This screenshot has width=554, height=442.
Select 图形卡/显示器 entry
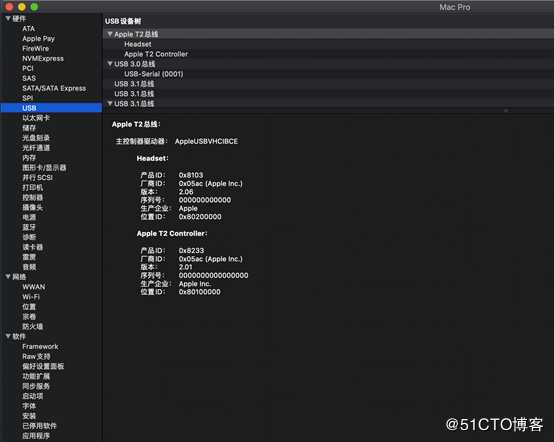tap(45, 167)
